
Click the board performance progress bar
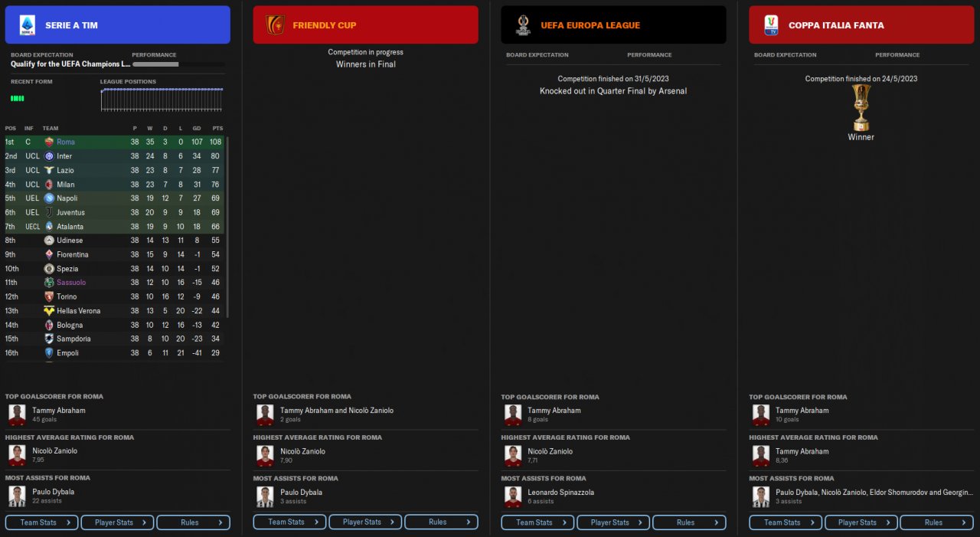click(x=178, y=64)
